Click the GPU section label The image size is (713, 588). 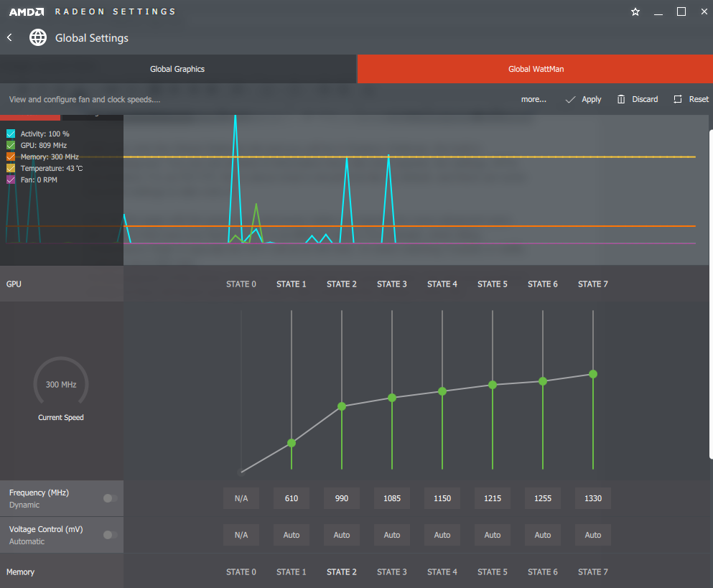point(14,284)
